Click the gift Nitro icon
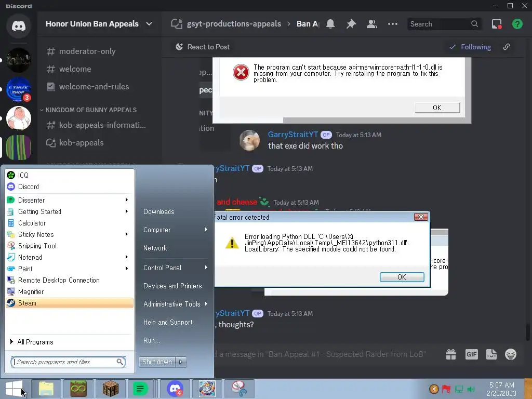Viewport: 532px width, 399px height. pyautogui.click(x=451, y=354)
